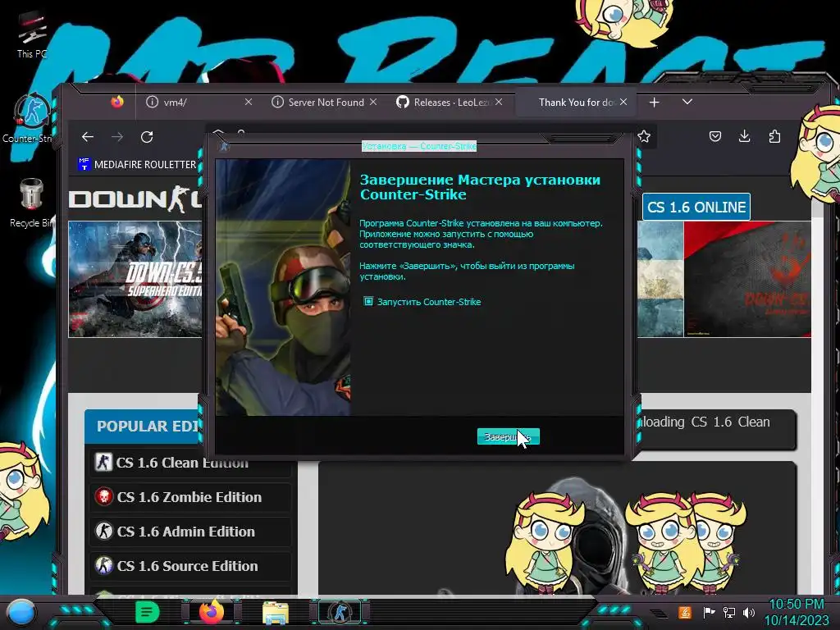The height and width of the screenshot is (630, 840).
Task: Open Firefox extensions puzzle icon
Action: pyautogui.click(x=774, y=137)
